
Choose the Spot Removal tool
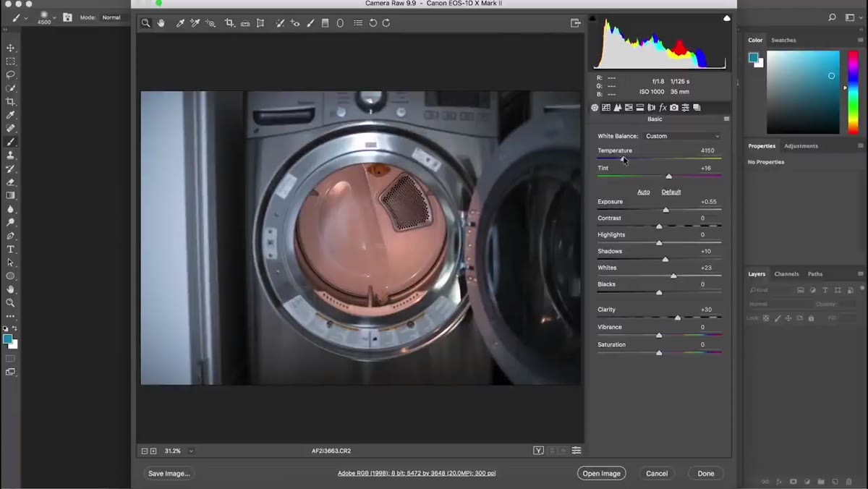coord(280,23)
